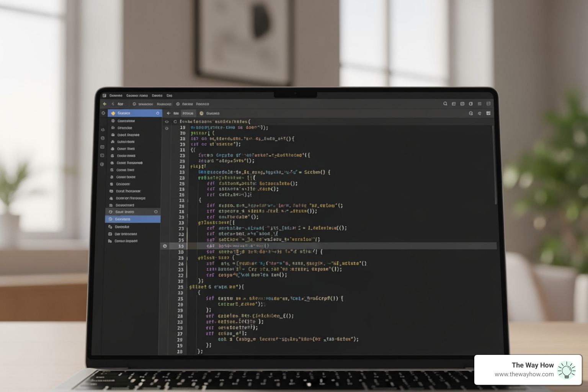Click the hamburger lines icon in top toolbar
Image resolution: width=588 pixels, height=392 pixels.
click(x=479, y=104)
